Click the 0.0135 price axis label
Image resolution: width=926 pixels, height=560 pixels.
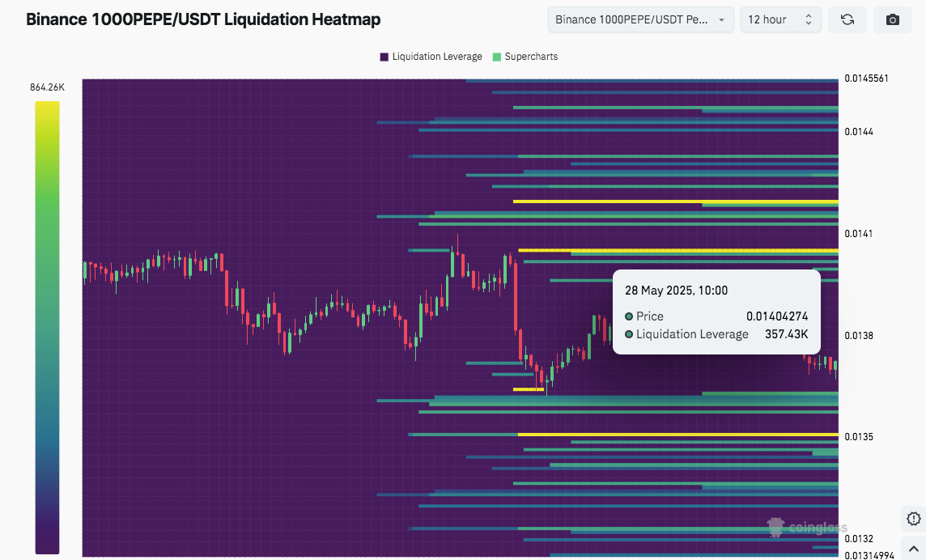(x=859, y=437)
